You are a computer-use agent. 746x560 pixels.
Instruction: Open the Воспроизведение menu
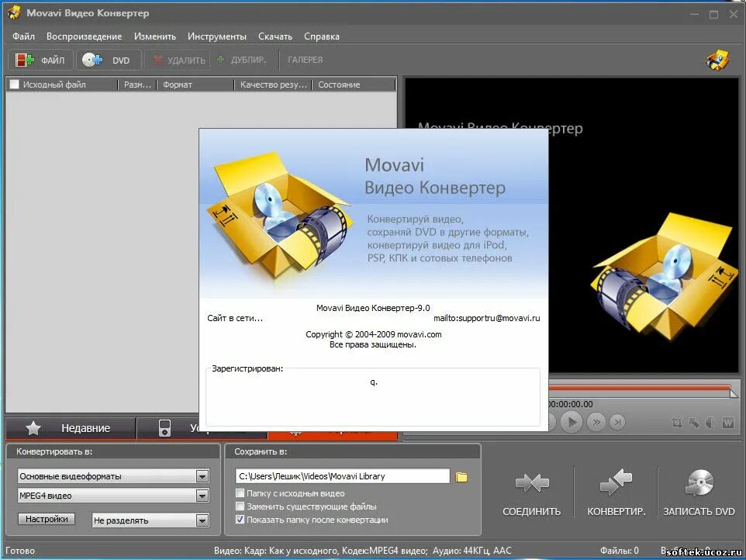click(x=85, y=36)
